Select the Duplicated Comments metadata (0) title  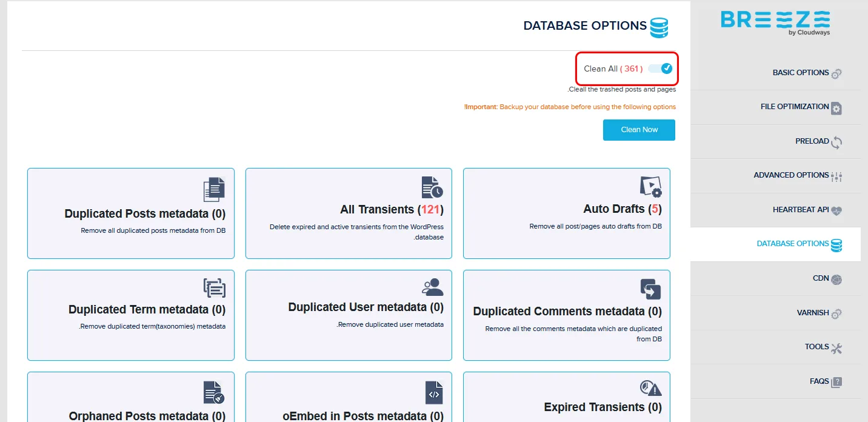pos(567,312)
